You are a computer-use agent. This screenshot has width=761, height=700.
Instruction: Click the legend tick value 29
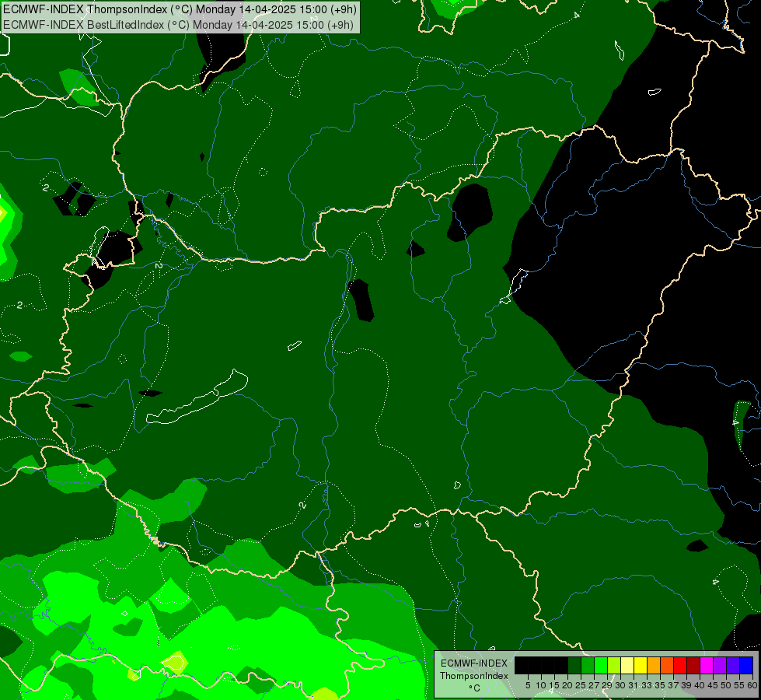click(608, 685)
